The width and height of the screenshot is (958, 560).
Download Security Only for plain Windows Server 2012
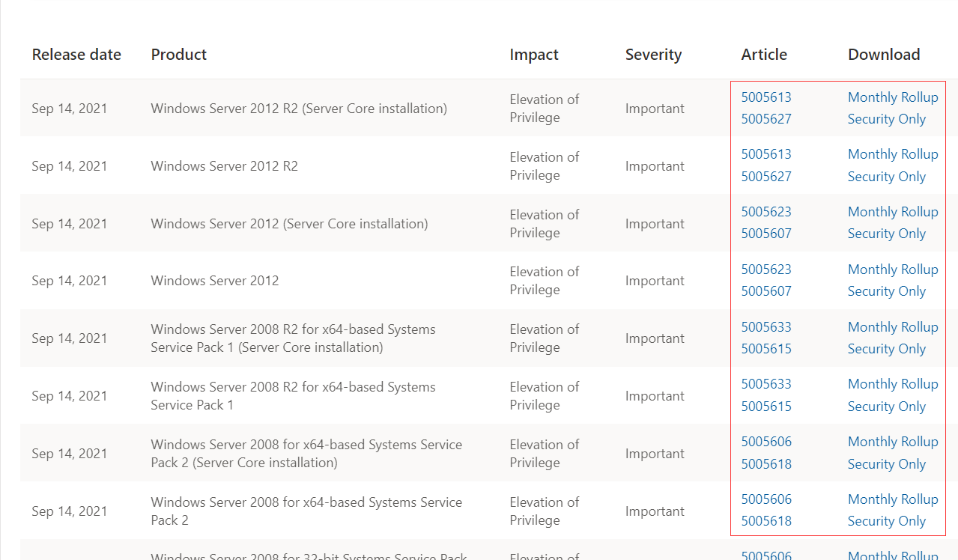point(887,291)
